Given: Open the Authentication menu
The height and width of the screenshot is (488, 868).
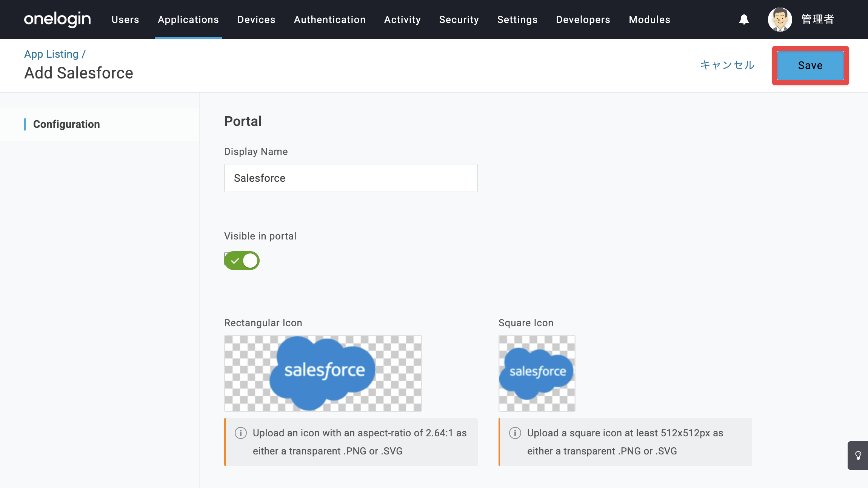Looking at the screenshot, I should tap(330, 20).
